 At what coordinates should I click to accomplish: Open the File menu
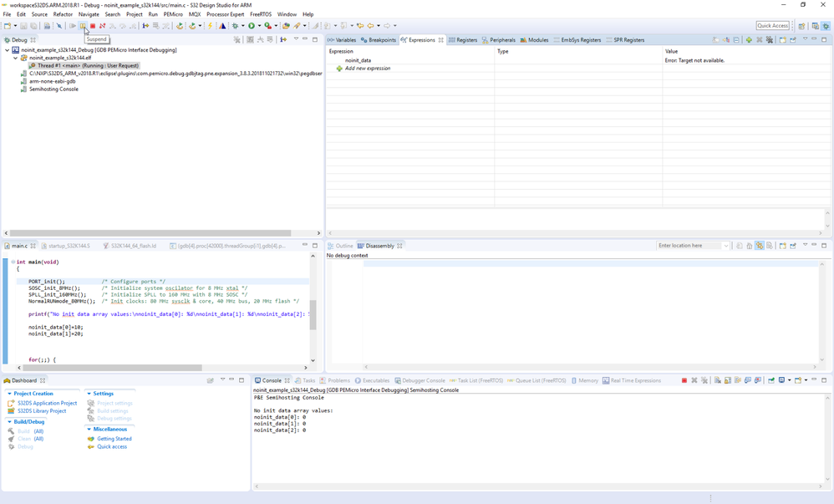(x=7, y=14)
